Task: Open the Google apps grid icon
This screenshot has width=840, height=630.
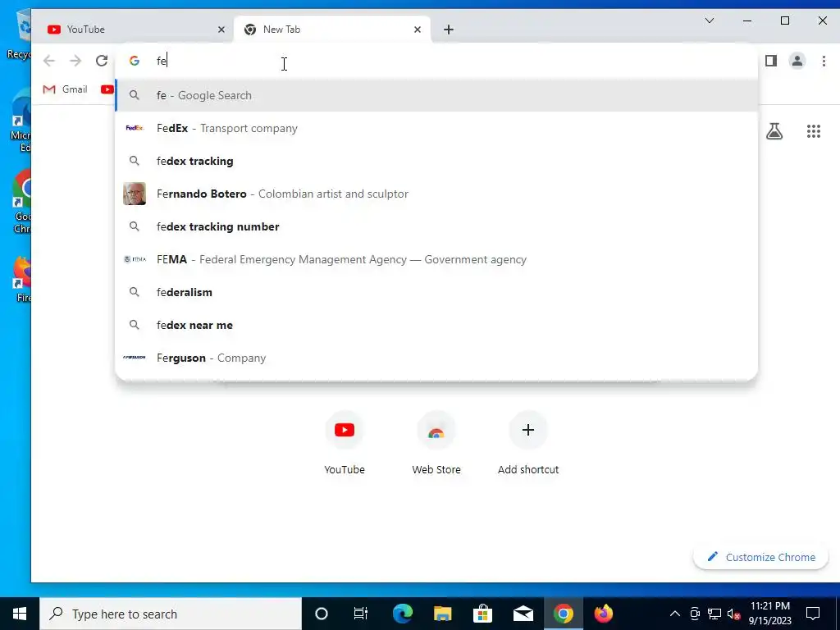Action: click(x=813, y=131)
